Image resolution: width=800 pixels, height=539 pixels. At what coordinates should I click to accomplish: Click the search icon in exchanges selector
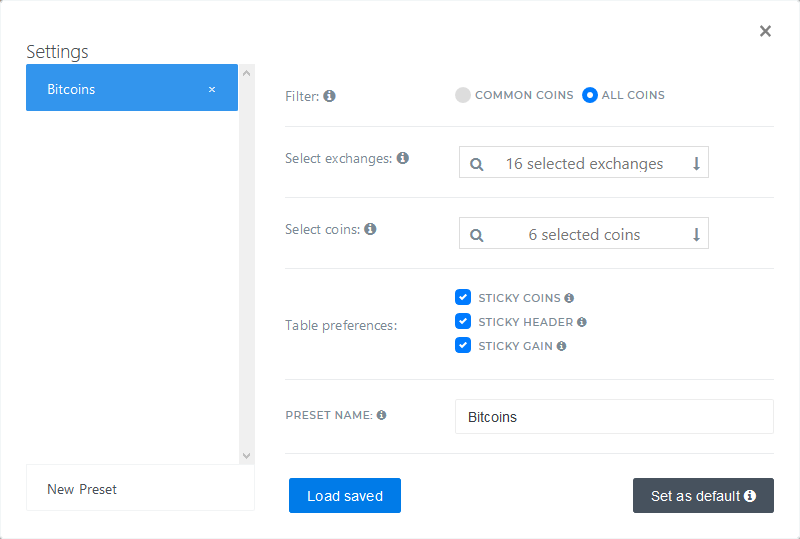pos(476,164)
